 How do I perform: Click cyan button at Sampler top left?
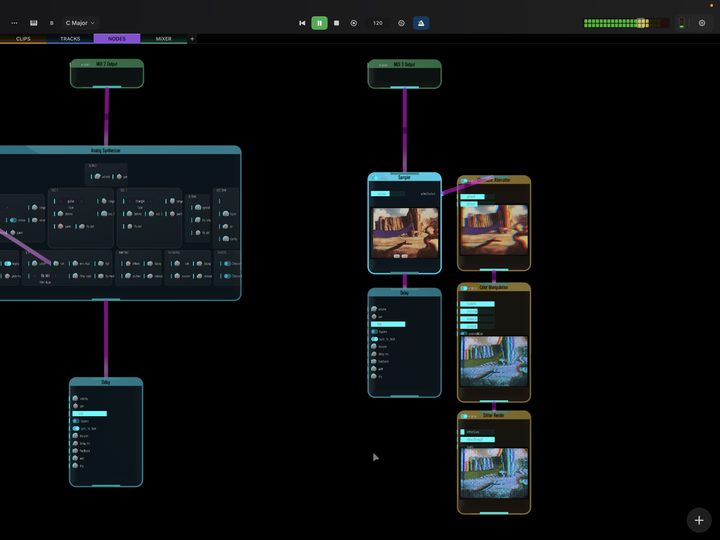coord(380,193)
